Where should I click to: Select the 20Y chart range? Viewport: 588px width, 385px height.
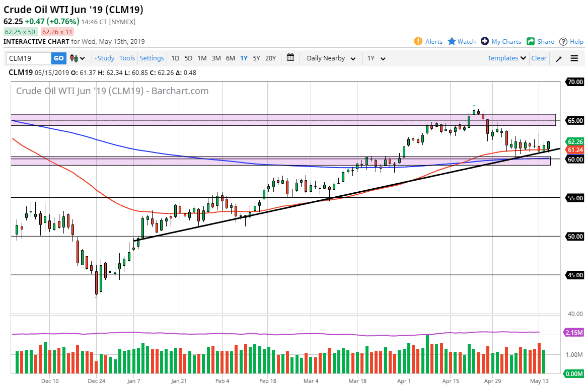270,58
